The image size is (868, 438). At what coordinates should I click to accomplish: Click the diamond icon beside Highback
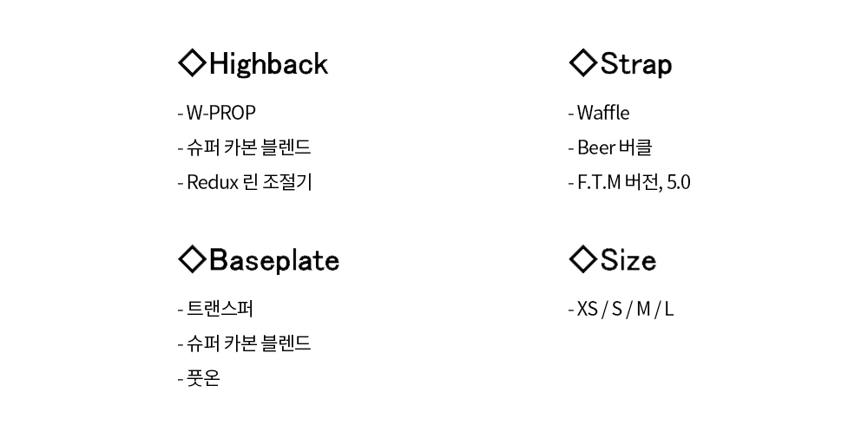193,62
